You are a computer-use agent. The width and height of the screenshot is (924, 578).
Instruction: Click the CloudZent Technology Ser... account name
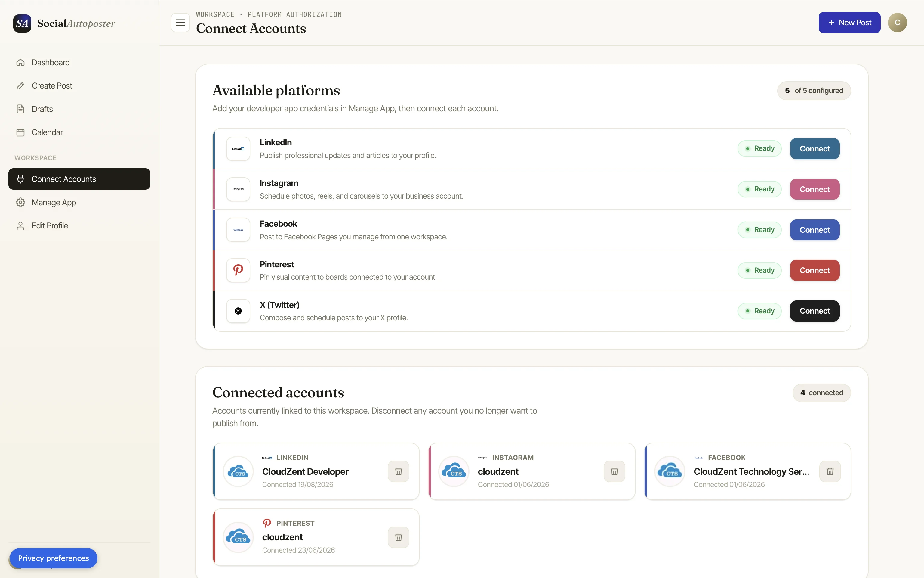751,472
